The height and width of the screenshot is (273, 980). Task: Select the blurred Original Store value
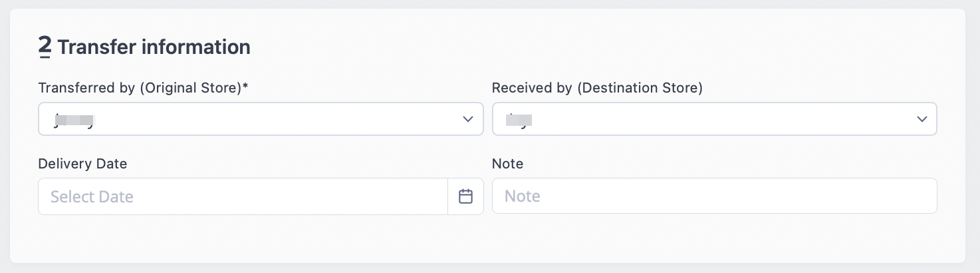pos(74,120)
